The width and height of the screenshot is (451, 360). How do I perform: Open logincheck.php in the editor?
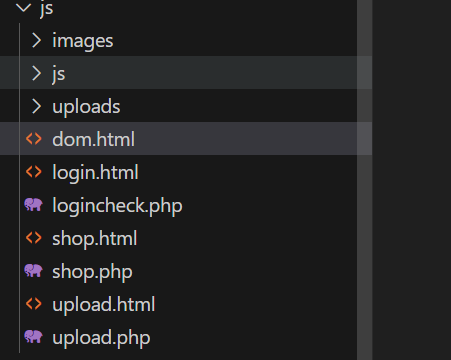point(117,206)
